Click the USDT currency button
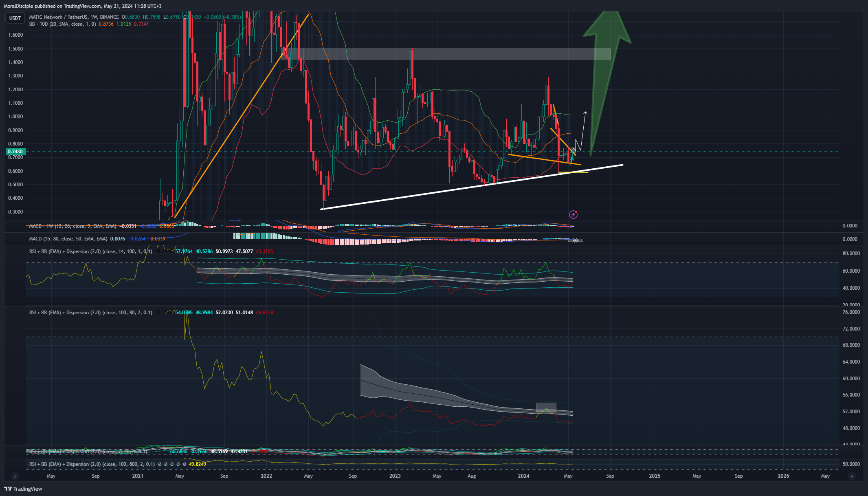This screenshot has height=496, width=868. [15, 18]
